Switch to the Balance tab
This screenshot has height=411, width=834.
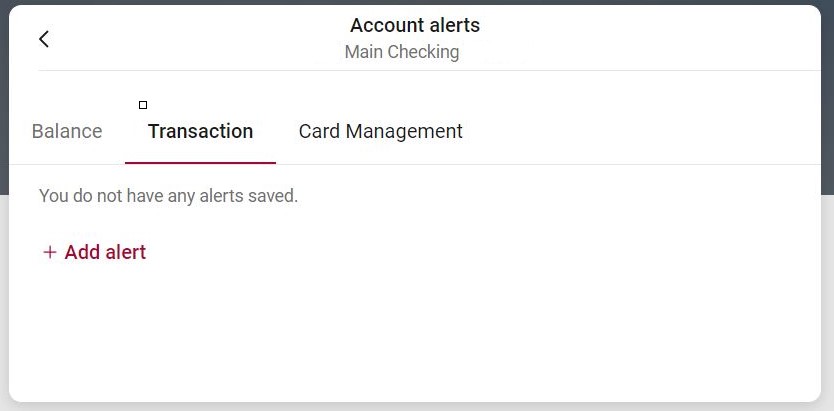67,131
